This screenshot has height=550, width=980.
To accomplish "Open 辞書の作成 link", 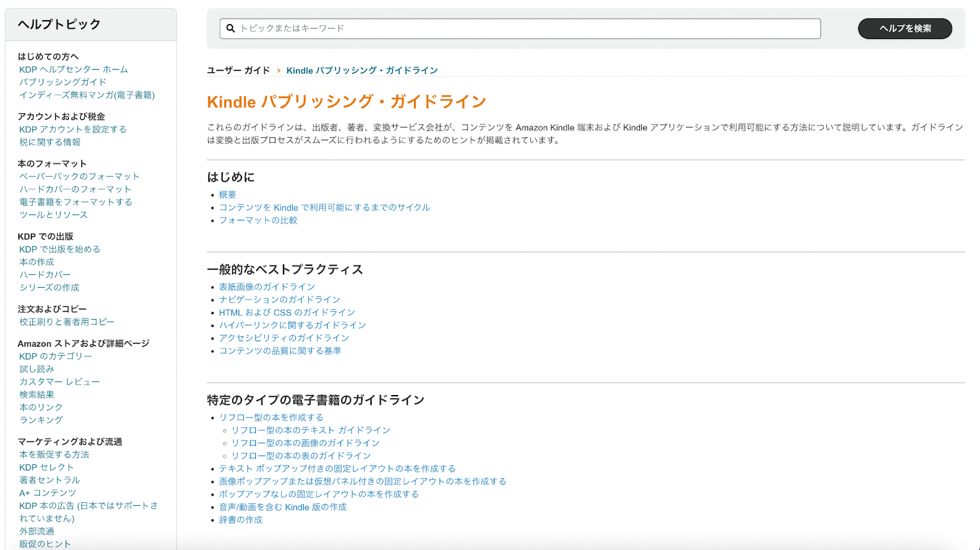I will click(x=241, y=520).
